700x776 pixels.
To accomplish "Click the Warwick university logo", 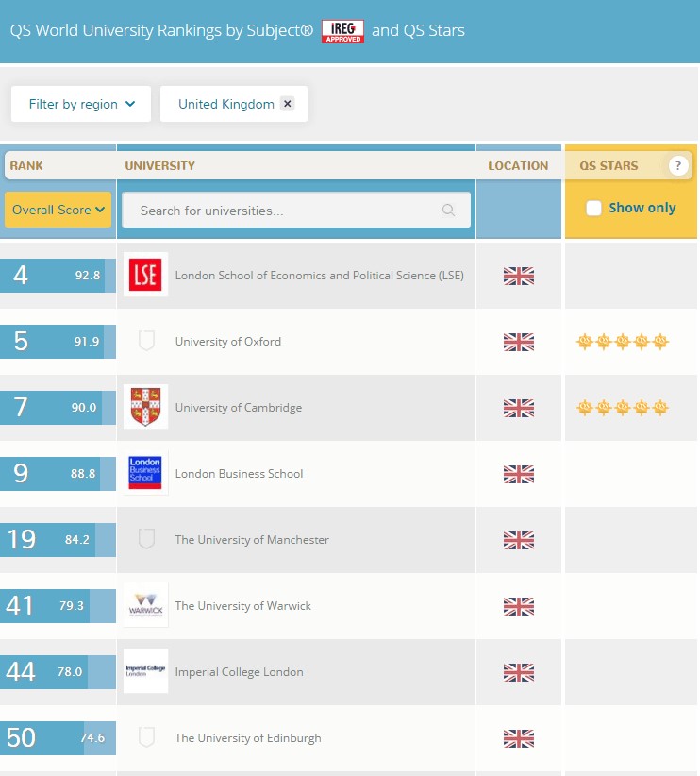I will tap(145, 605).
